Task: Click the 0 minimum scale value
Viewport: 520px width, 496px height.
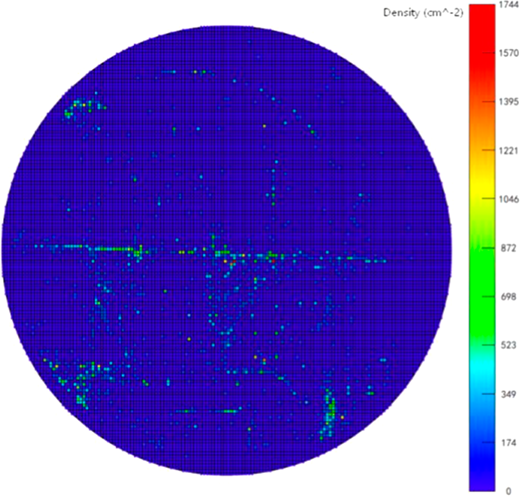Action: click(x=509, y=491)
